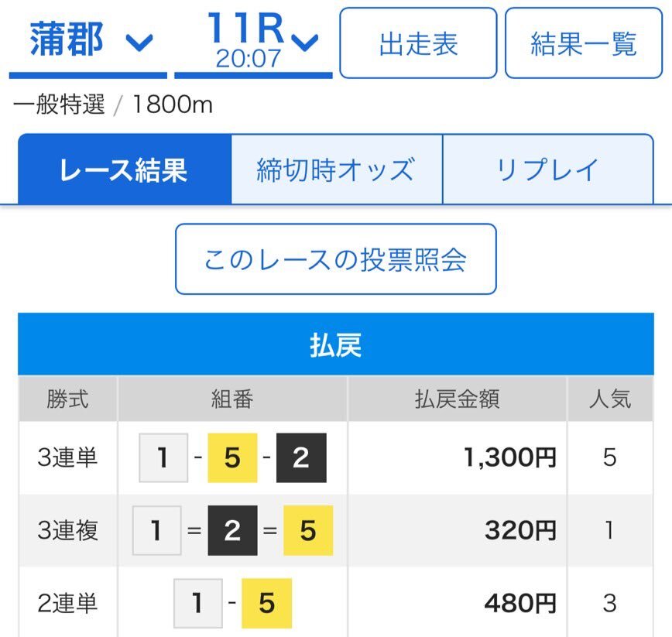Screen dimensions: 672x637
Task: Click the chevron next to 蒲郡
Action: point(139,43)
